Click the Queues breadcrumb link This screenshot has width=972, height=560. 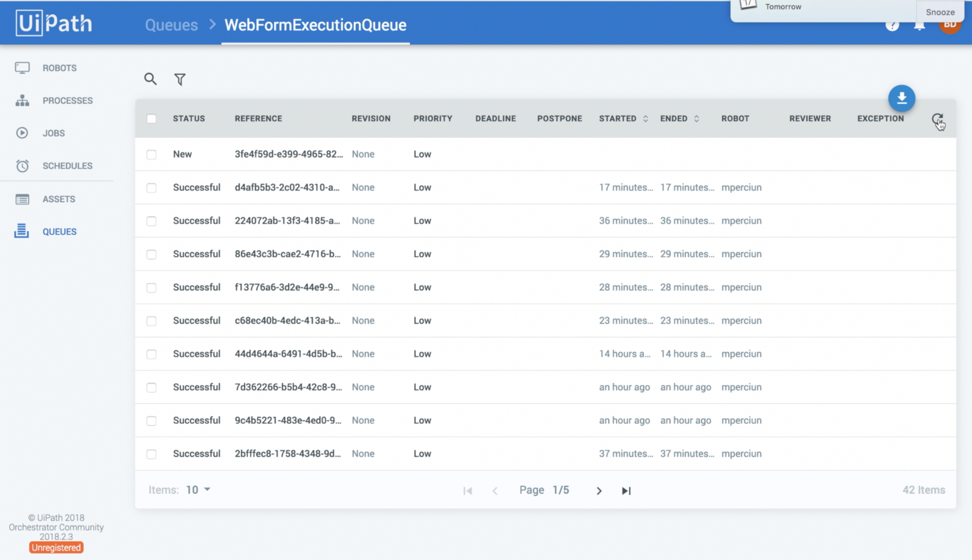[x=171, y=25]
